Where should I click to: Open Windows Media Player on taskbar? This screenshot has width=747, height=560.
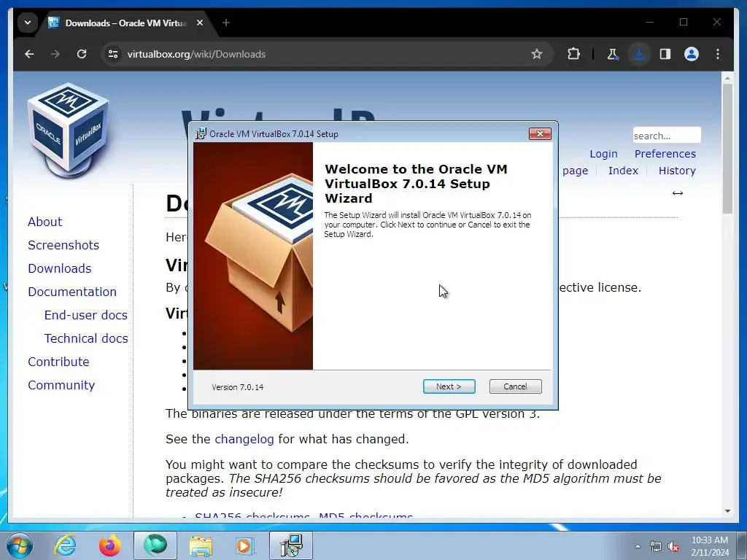(246, 545)
